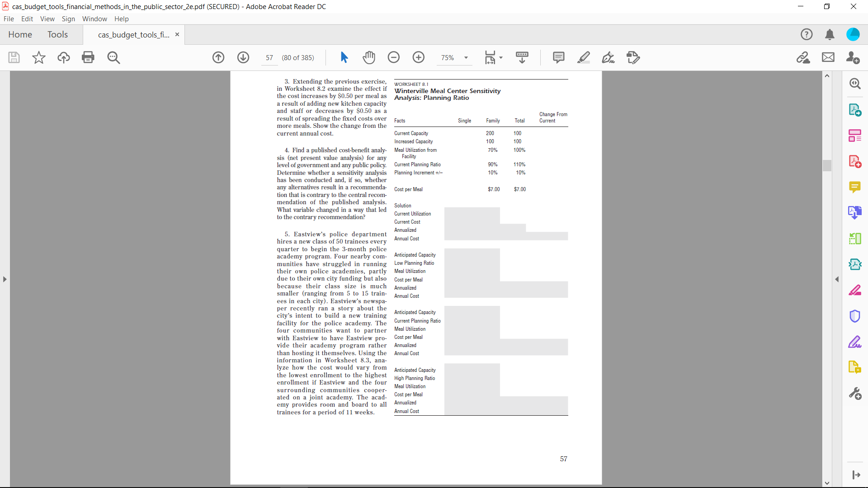
Task: Go to next page arrow
Action: [243, 57]
